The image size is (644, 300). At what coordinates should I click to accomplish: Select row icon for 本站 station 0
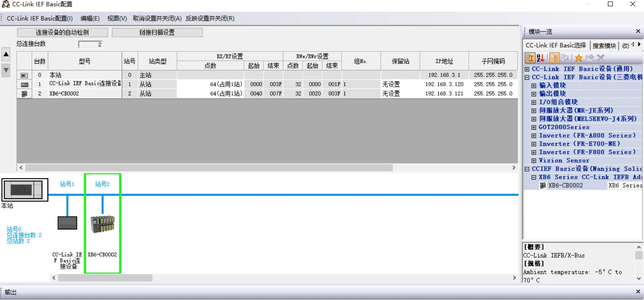point(24,75)
